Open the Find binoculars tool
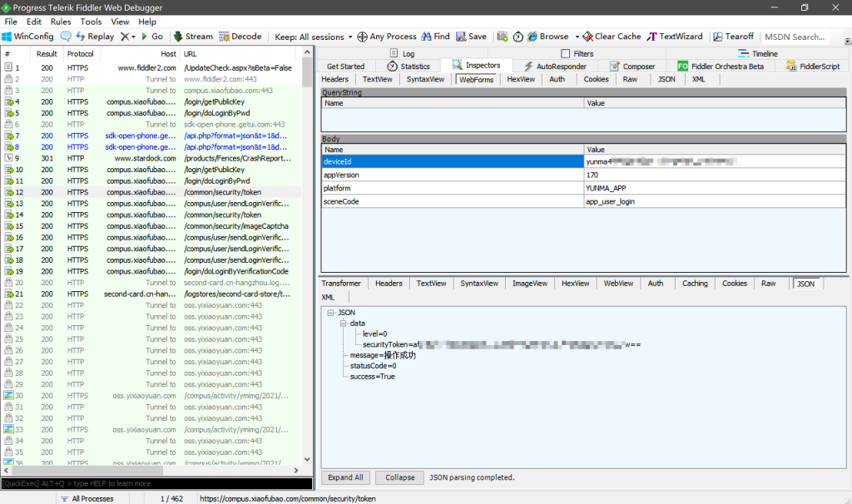This screenshot has width=852, height=504. [x=435, y=37]
